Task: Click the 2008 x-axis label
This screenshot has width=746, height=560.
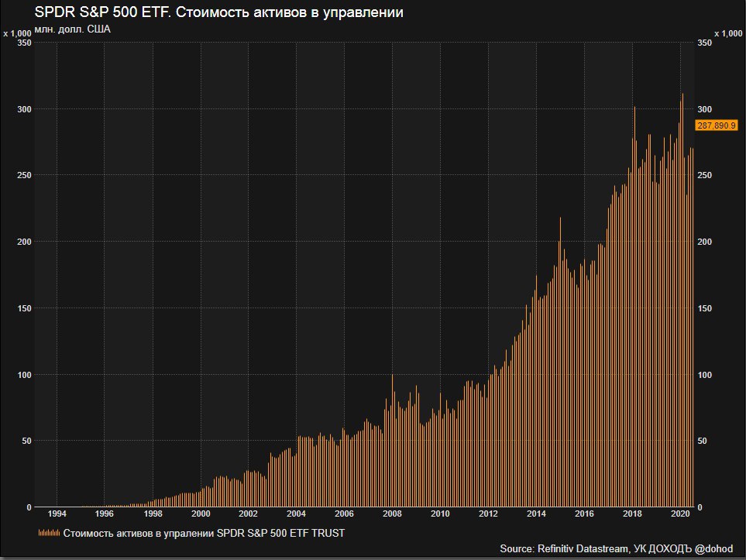Action: tap(392, 514)
